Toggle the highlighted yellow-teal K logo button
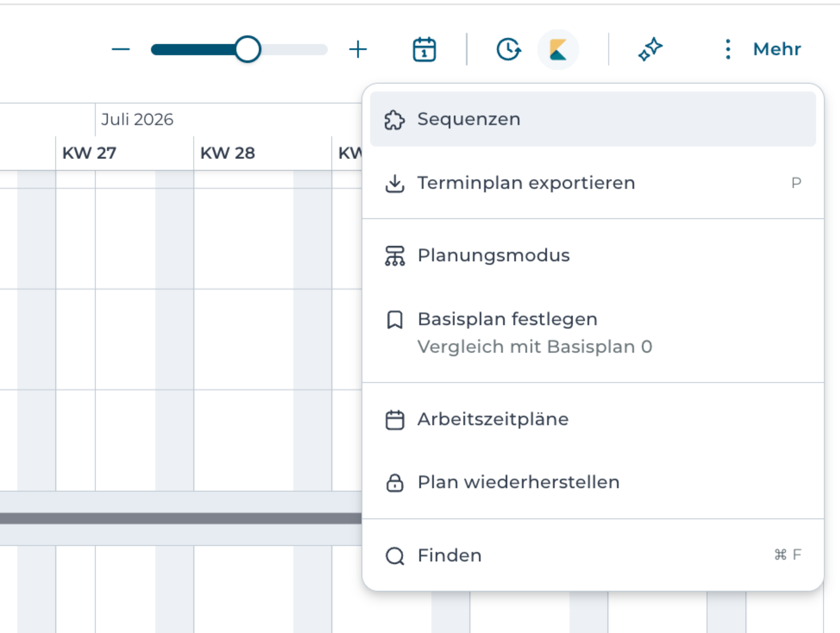The image size is (840, 633). (558, 49)
